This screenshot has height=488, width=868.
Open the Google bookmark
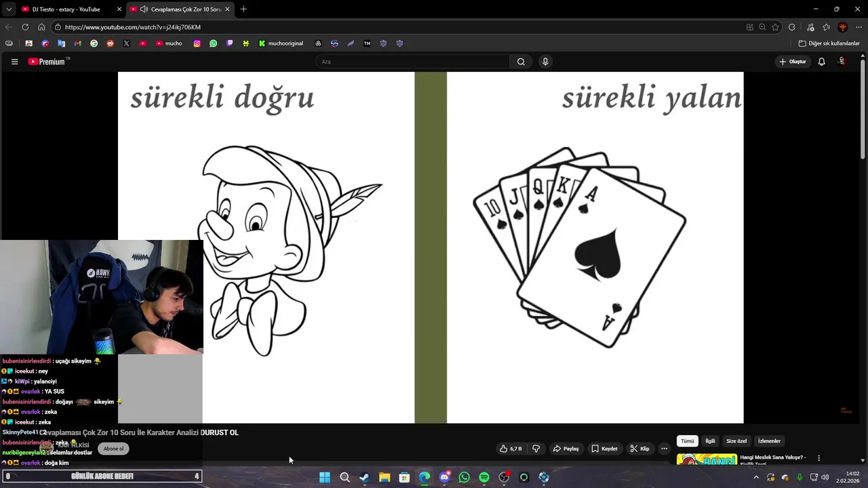coord(94,43)
